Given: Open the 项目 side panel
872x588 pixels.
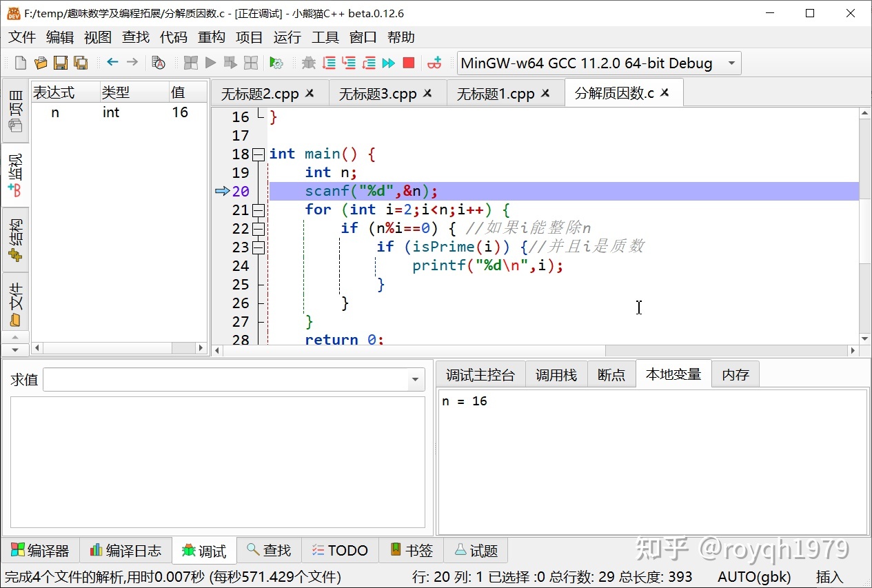Looking at the screenshot, I should 15,110.
